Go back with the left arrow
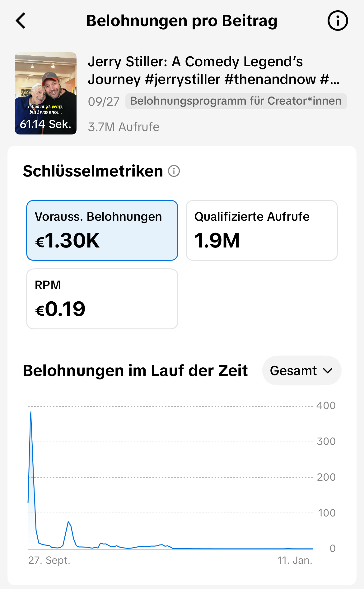This screenshot has height=589, width=364. tap(21, 21)
